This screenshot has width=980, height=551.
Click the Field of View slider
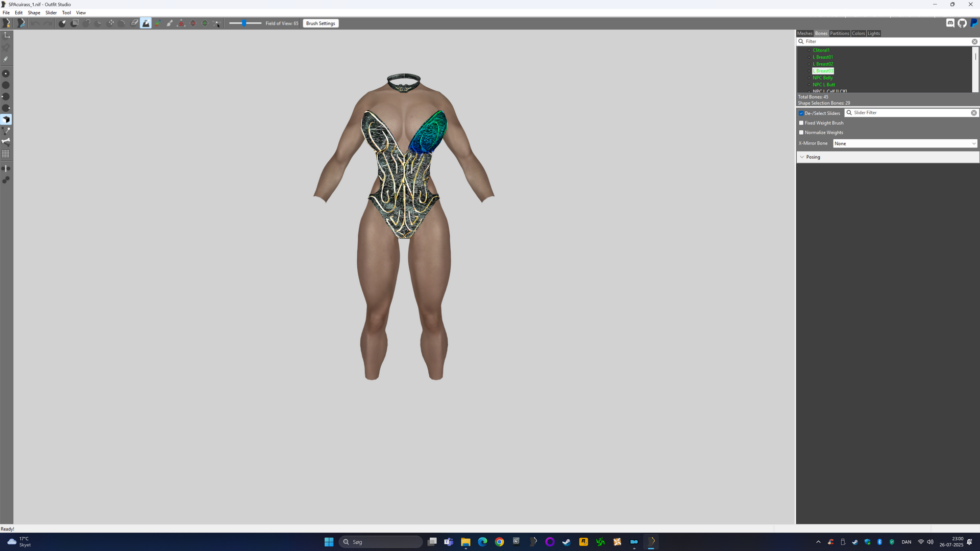point(245,23)
